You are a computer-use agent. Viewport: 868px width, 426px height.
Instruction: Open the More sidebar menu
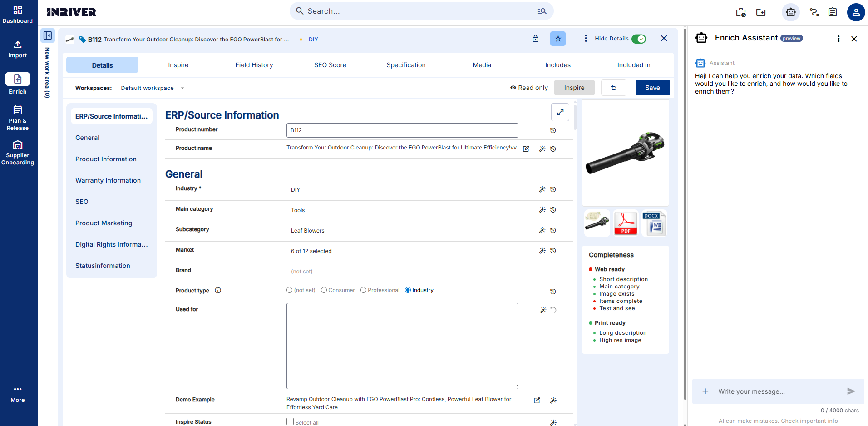point(18,394)
